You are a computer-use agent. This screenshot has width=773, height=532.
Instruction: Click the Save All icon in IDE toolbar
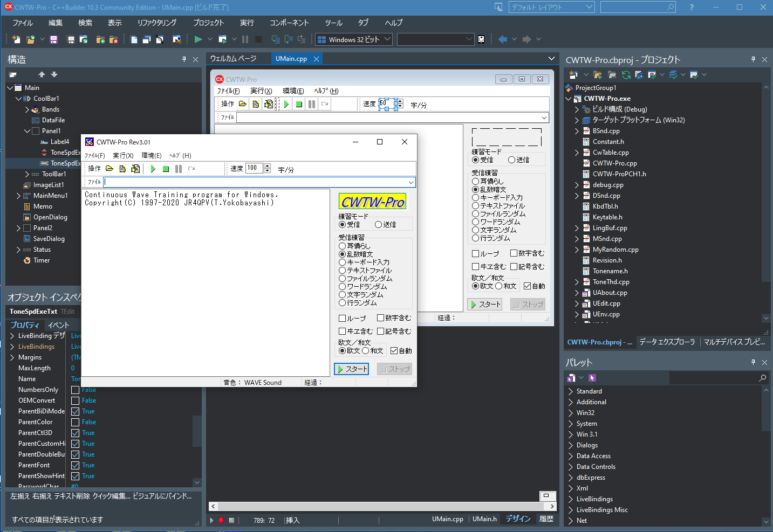pos(71,39)
